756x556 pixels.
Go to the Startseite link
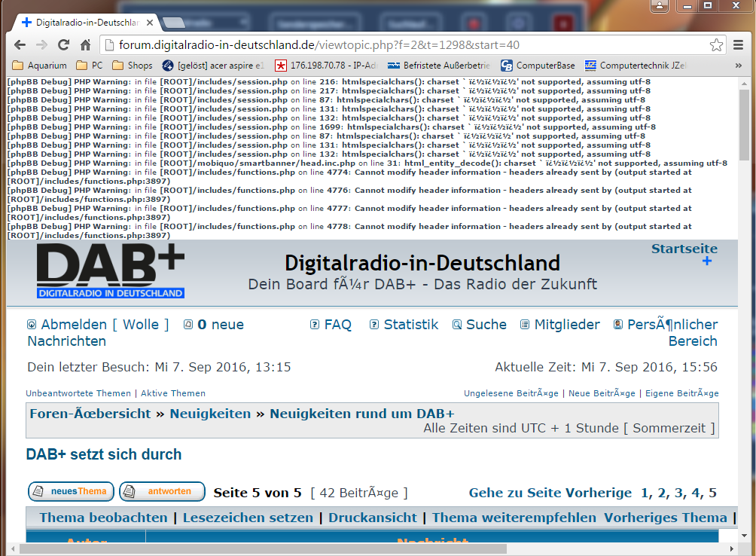[684, 249]
